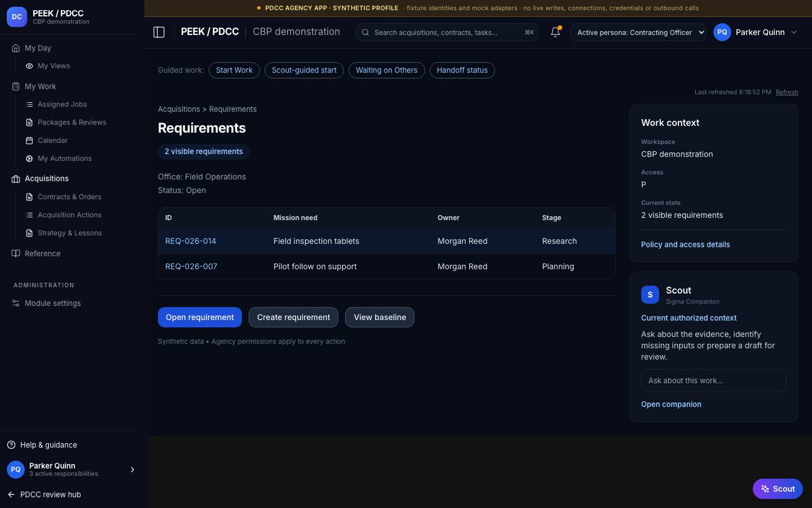Click the View baseline button
The width and height of the screenshot is (812, 508).
pos(379,317)
